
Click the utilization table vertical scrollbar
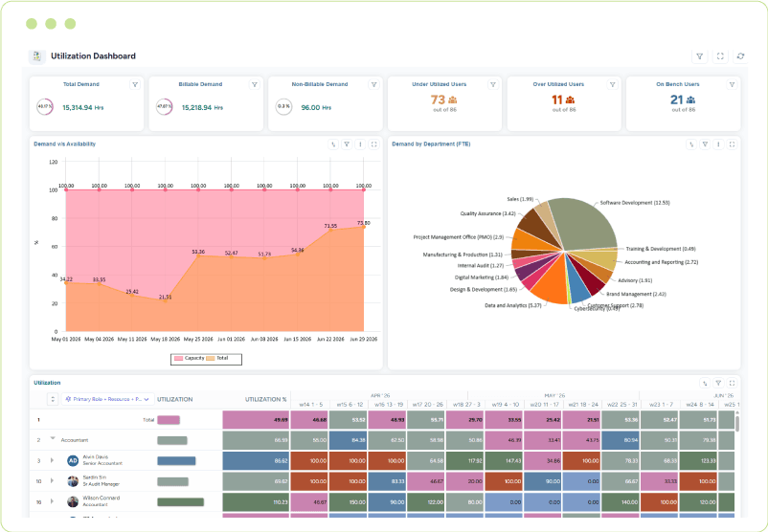[737, 422]
